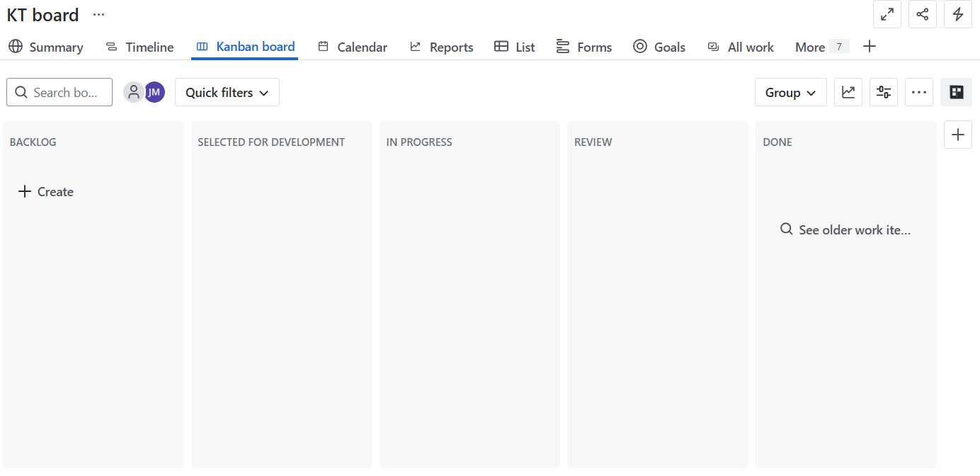Open board insights chart icon
980x476 pixels.
[848, 92]
